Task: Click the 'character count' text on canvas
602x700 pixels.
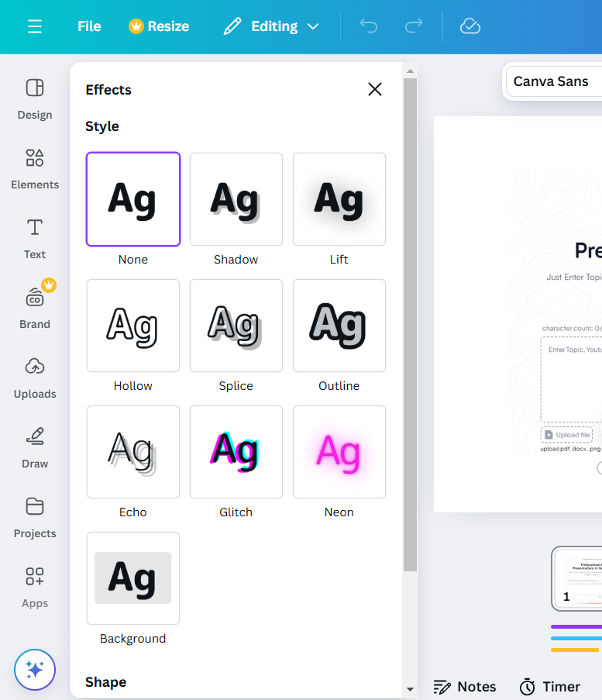Action: tap(572, 328)
